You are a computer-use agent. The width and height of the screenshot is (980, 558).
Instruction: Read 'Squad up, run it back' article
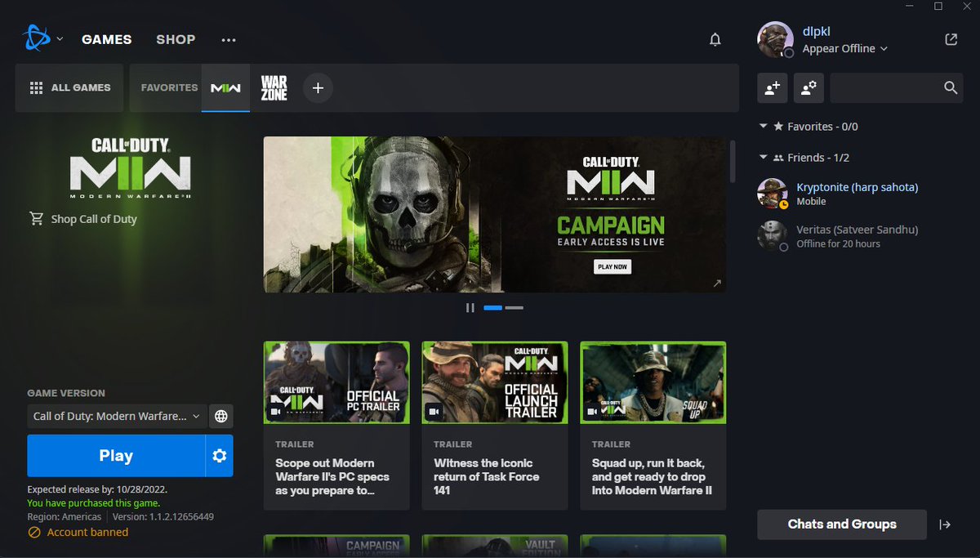[652, 477]
